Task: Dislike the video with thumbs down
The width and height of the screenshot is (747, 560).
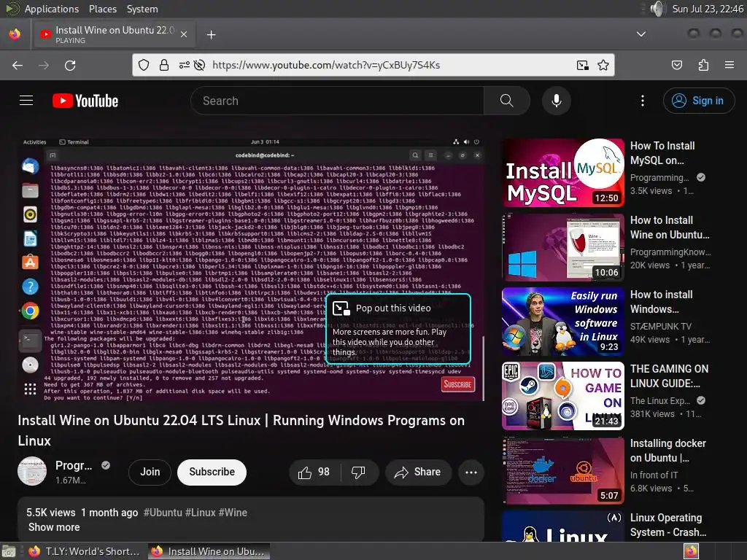Action: coord(358,472)
